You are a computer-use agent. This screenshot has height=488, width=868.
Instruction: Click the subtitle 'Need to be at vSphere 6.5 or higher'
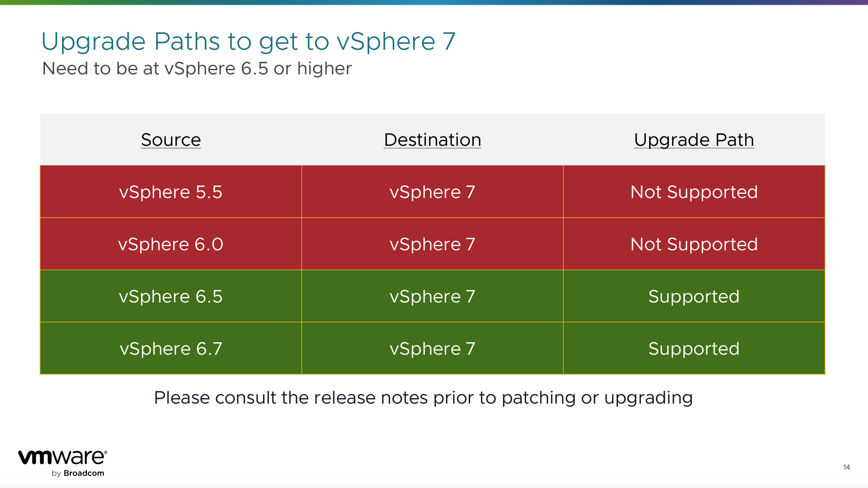197,69
